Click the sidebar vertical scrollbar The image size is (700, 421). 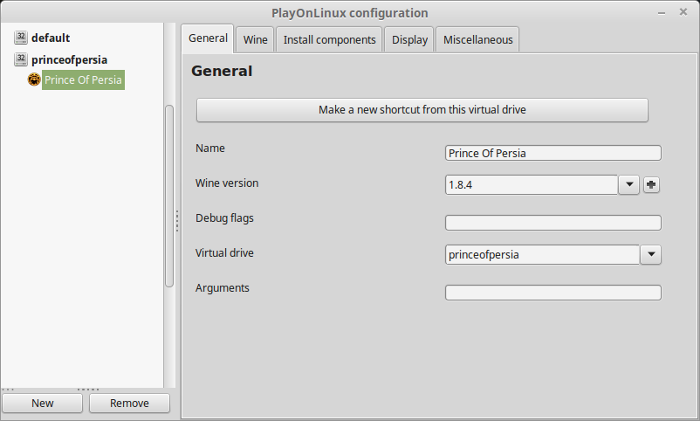(x=169, y=196)
